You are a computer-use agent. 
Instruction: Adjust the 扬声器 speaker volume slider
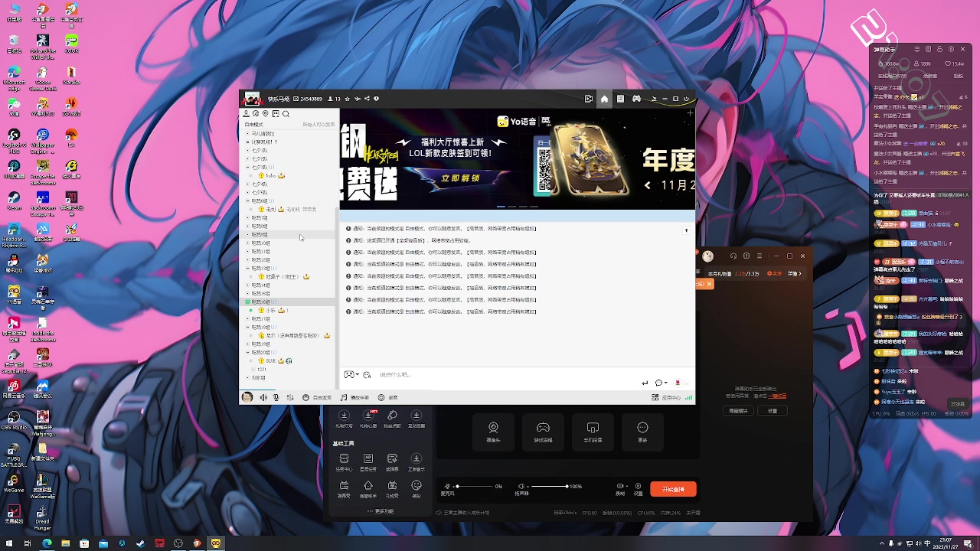tap(549, 487)
